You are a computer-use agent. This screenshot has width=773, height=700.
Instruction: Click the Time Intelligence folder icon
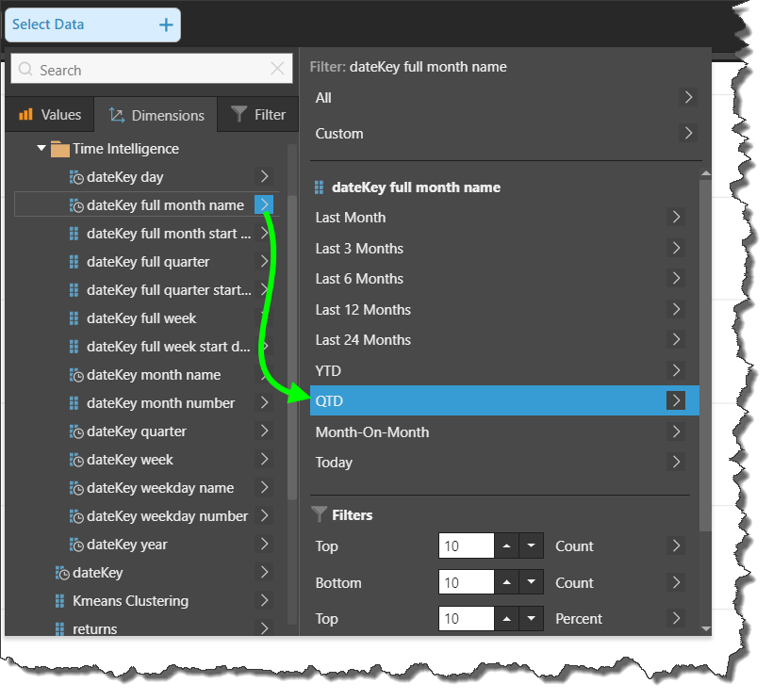coord(59,149)
